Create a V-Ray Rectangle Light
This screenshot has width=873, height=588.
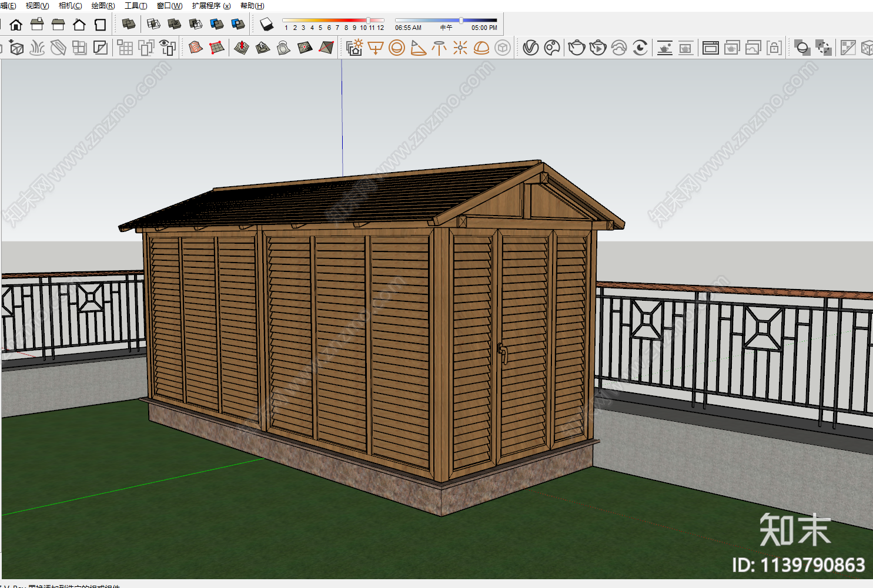[x=376, y=48]
